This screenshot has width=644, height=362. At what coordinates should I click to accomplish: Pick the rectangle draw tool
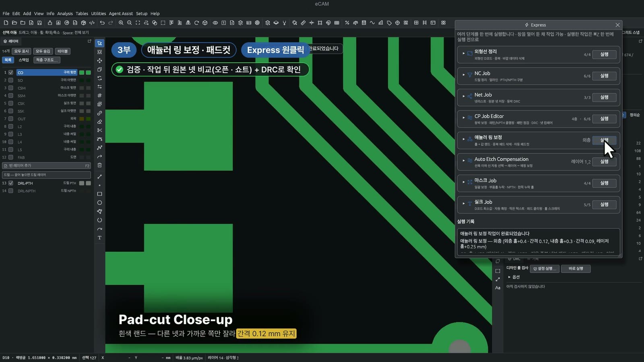(x=99, y=194)
